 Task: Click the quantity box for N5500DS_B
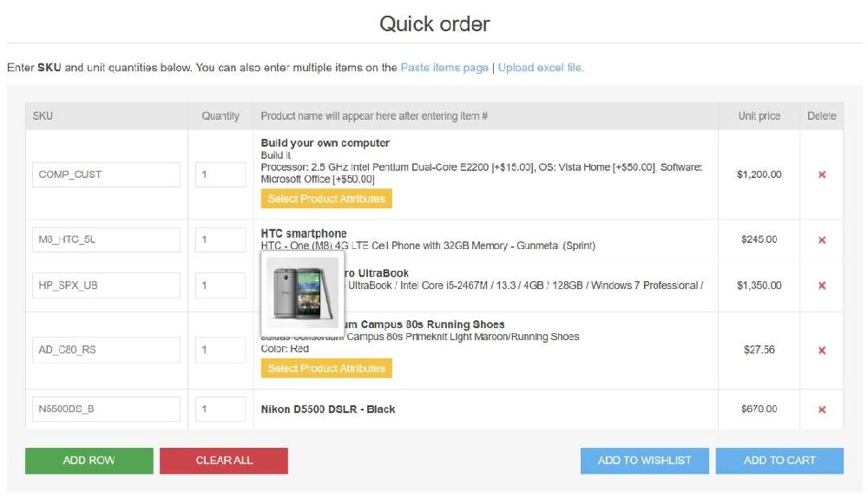(x=220, y=410)
